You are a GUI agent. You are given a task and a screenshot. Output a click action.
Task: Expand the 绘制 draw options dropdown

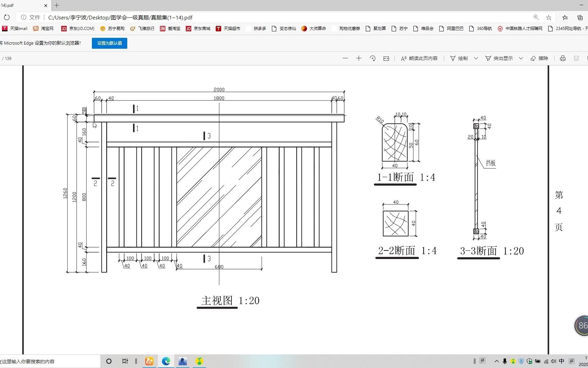tap(476, 58)
